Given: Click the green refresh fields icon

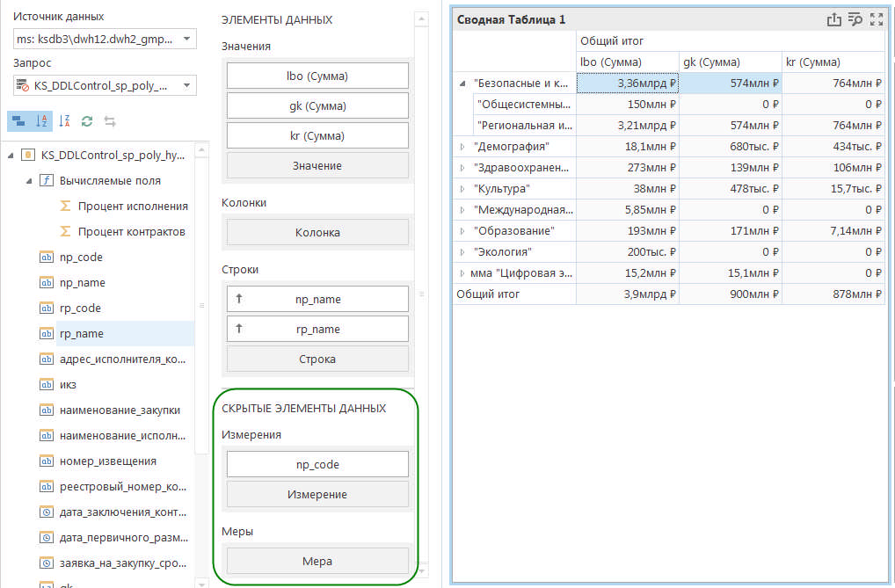Looking at the screenshot, I should 87,121.
